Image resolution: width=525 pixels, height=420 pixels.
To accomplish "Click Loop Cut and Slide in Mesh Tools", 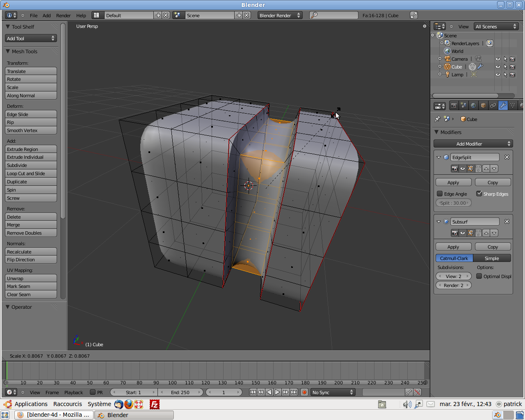I will pyautogui.click(x=31, y=173).
